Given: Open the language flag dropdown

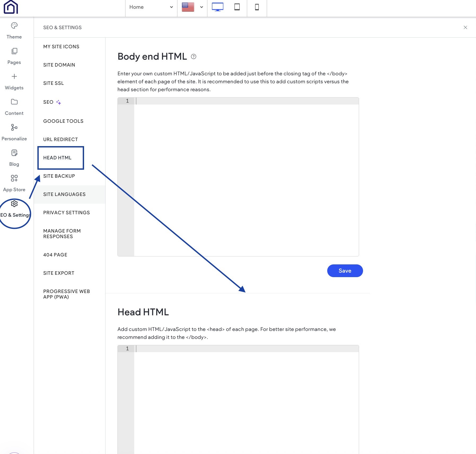Looking at the screenshot, I should click(192, 7).
